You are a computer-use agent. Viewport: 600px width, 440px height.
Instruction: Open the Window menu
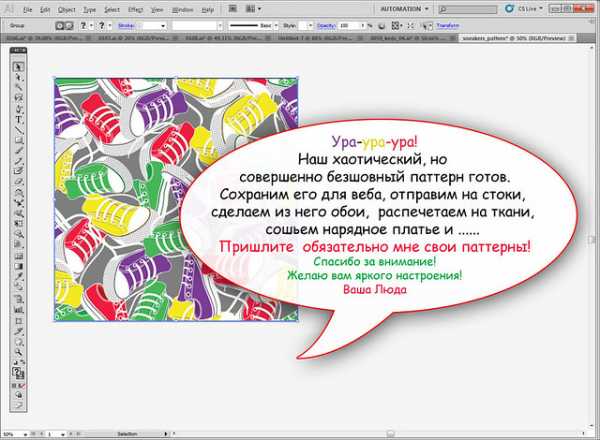(182, 8)
